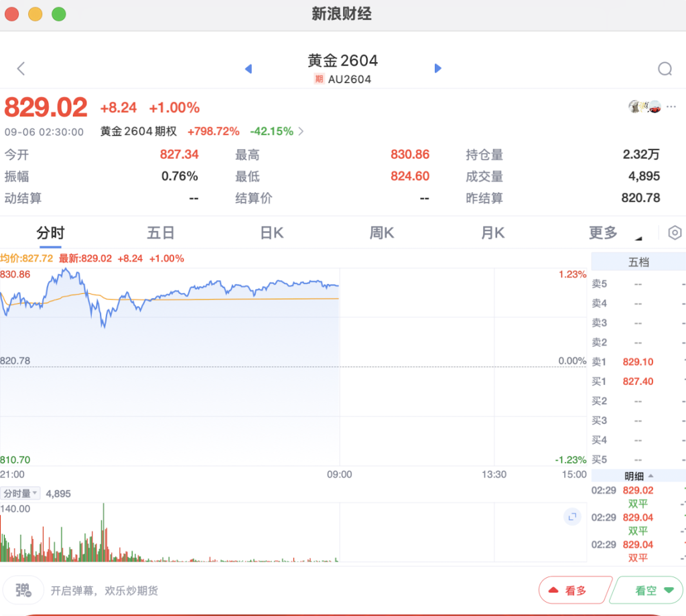686x616 pixels.
Task: Click the 13:30 time axis label
Action: pyautogui.click(x=494, y=474)
